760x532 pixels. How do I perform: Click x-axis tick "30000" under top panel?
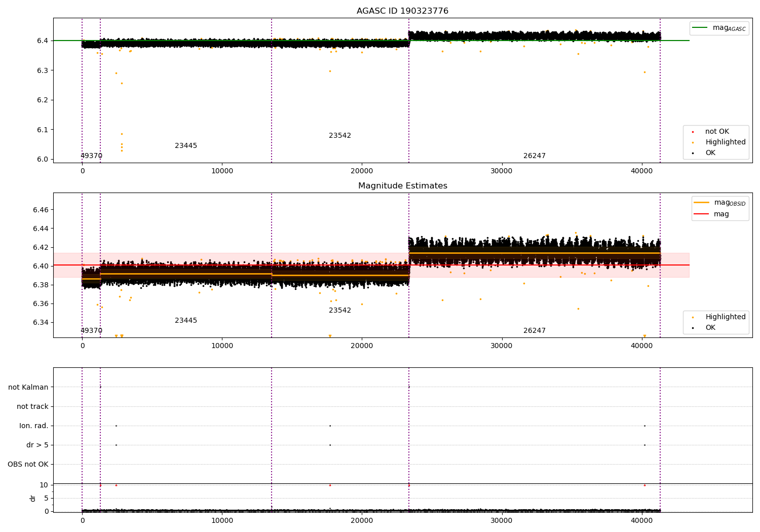[502, 171]
